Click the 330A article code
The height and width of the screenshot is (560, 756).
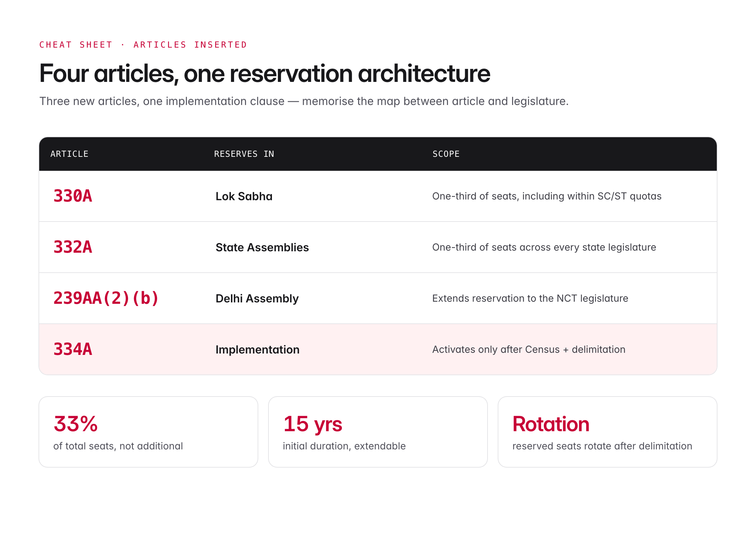[73, 196]
